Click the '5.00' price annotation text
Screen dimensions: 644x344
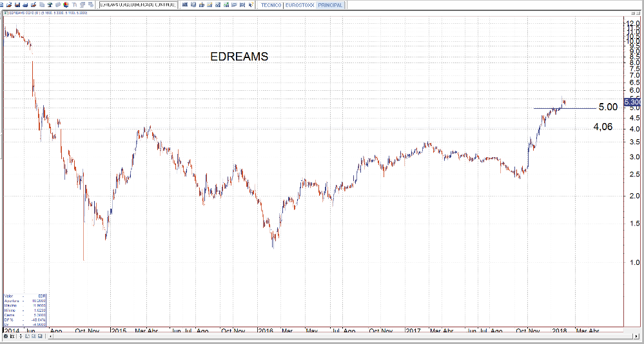[x=608, y=108]
